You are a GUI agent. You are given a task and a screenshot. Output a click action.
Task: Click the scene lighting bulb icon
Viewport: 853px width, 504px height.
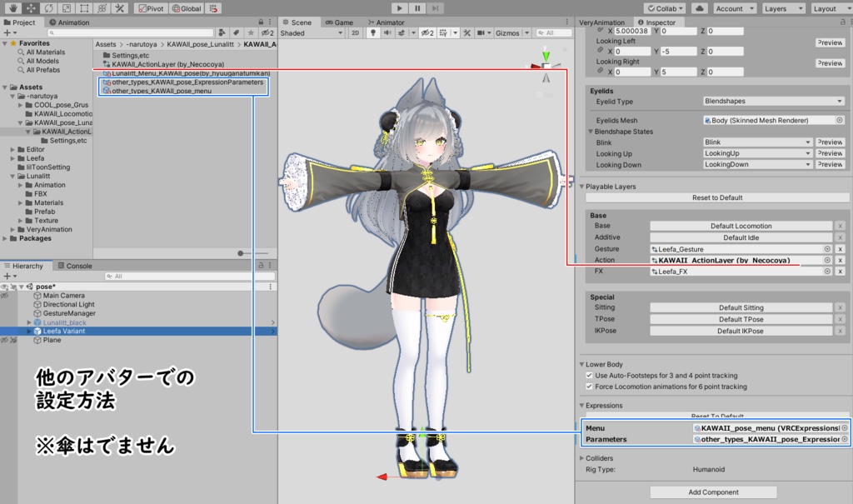pyautogui.click(x=372, y=32)
